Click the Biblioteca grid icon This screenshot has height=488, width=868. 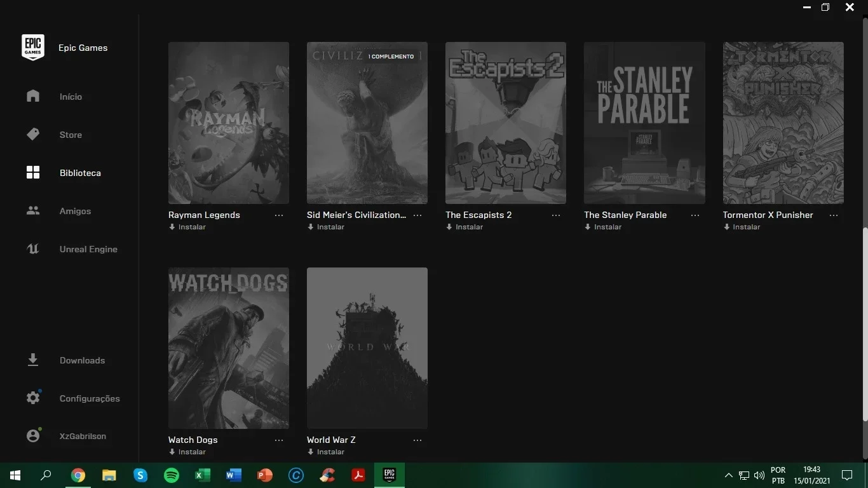[x=33, y=172]
